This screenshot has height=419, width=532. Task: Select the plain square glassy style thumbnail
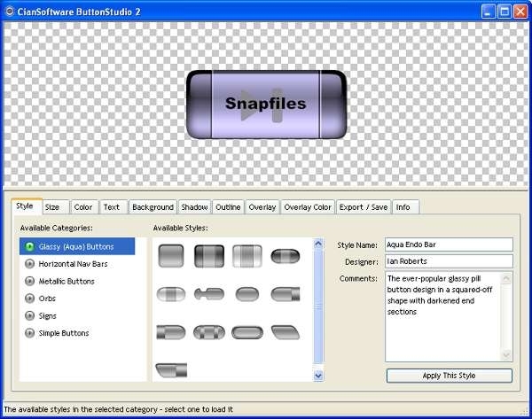point(171,256)
